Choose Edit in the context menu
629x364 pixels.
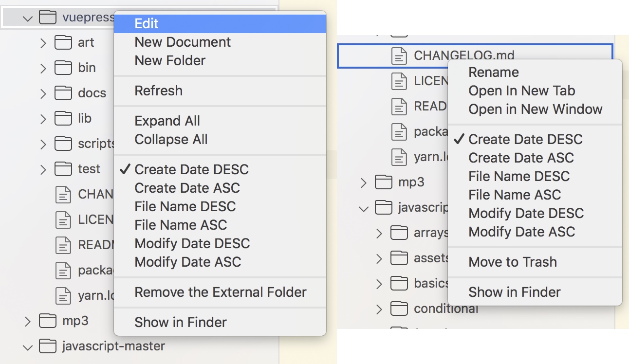pos(147,23)
